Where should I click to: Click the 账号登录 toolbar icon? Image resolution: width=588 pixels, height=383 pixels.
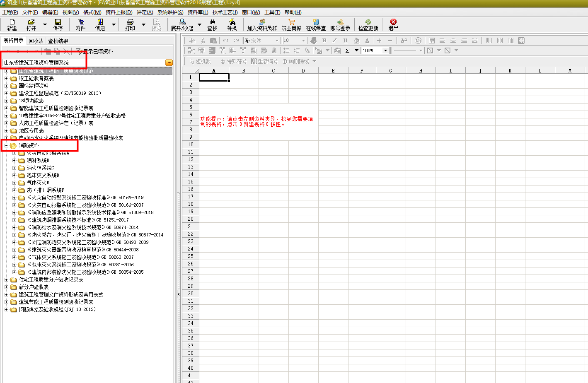point(340,24)
